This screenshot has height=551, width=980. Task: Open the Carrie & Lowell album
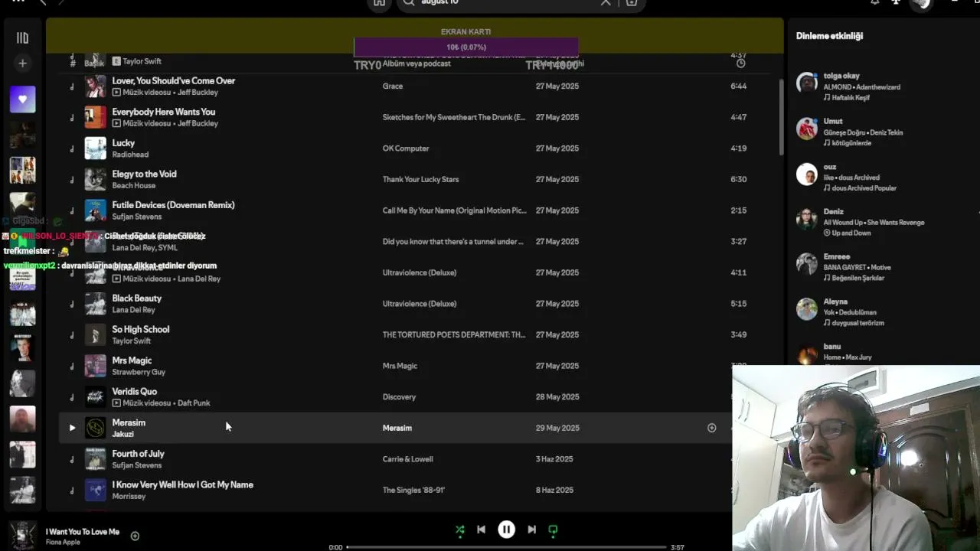point(408,459)
